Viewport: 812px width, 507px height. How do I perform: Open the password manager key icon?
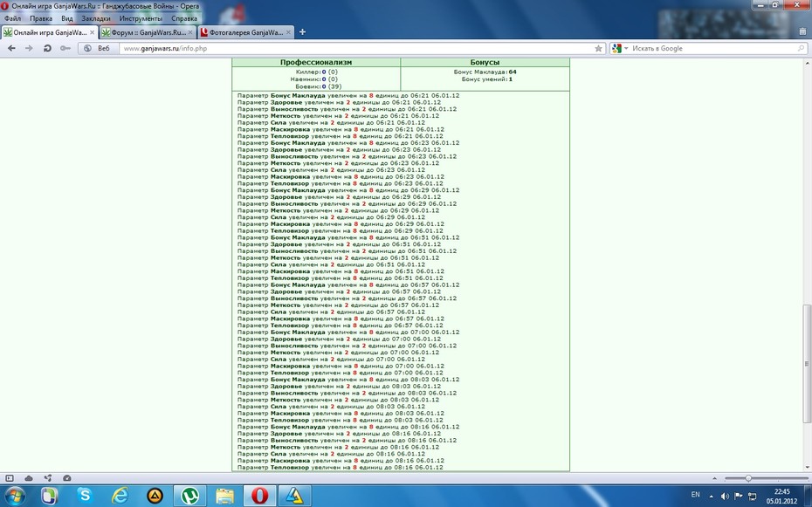coord(65,48)
